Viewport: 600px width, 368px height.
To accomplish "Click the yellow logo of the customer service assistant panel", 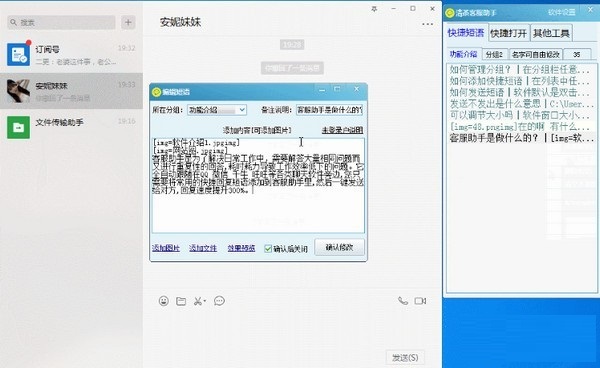I will click(450, 13).
